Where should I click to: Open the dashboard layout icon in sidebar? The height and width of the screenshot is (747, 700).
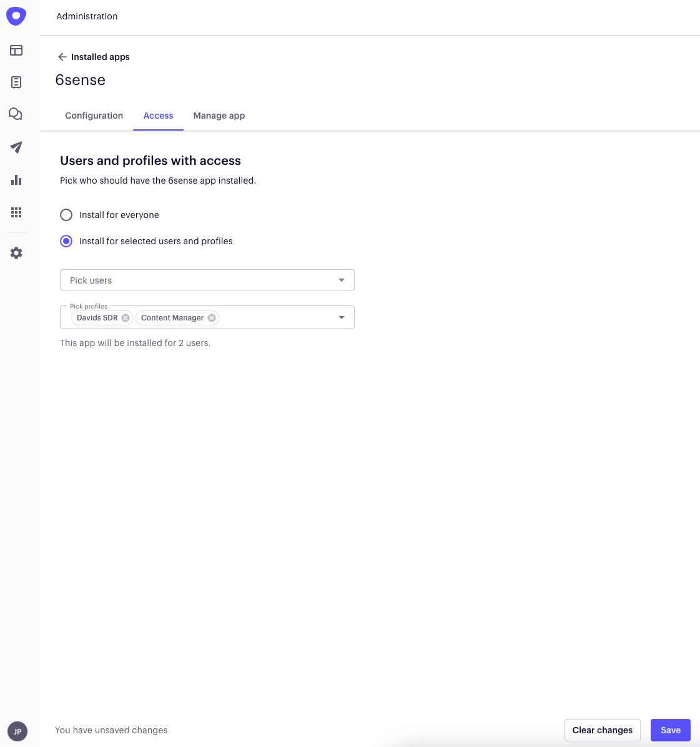[x=16, y=50]
